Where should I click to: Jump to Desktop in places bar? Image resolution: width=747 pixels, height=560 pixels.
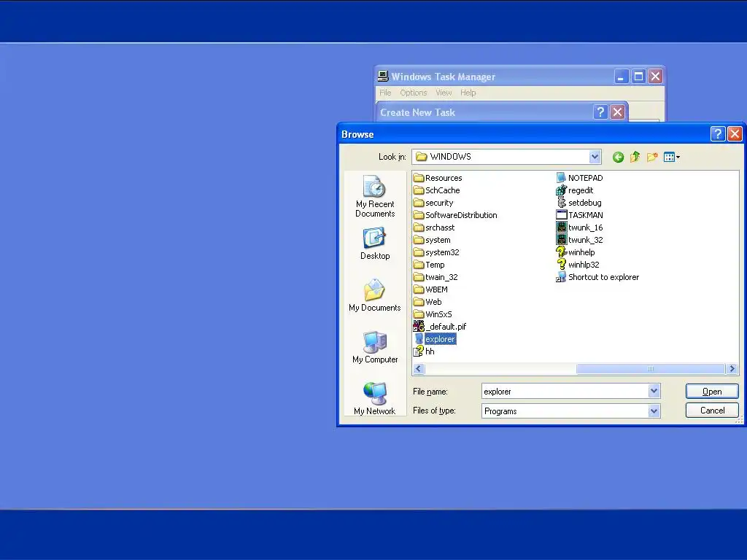click(x=375, y=244)
